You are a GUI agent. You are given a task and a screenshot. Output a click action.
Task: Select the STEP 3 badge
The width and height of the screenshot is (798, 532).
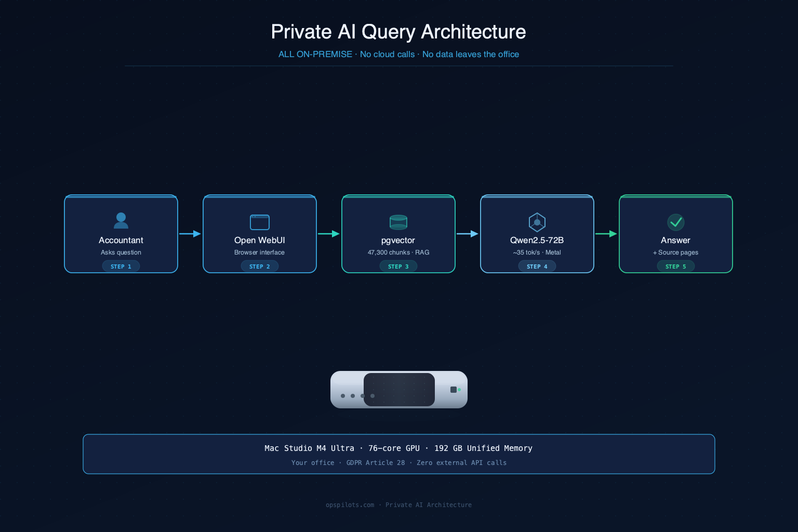click(x=398, y=267)
